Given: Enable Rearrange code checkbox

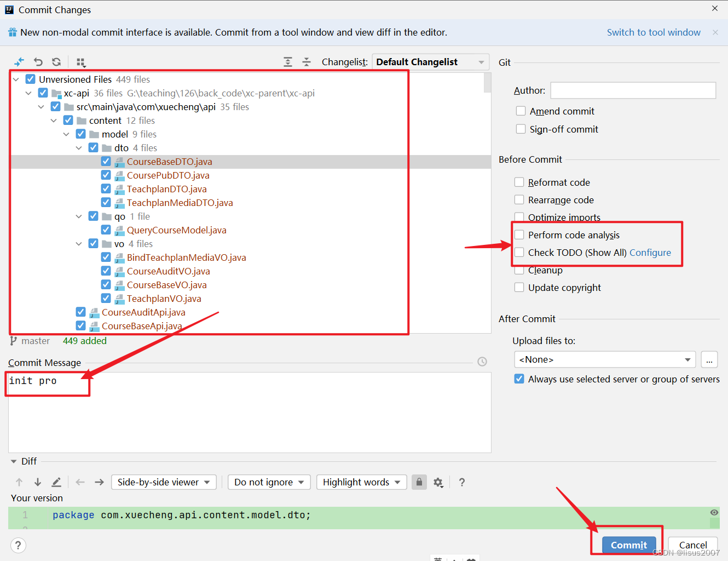Looking at the screenshot, I should click(519, 200).
